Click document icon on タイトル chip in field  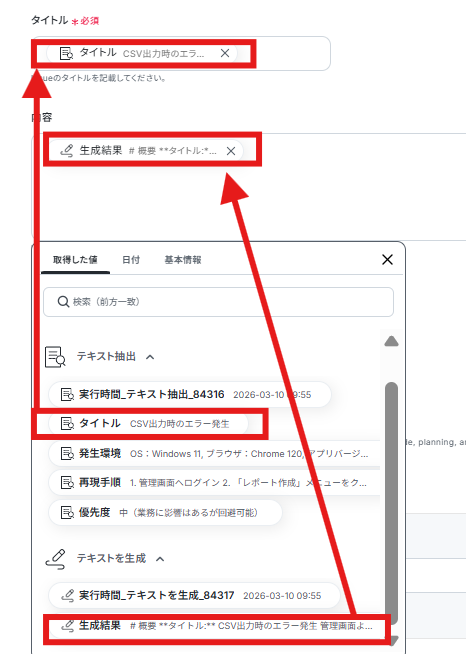coord(66,53)
